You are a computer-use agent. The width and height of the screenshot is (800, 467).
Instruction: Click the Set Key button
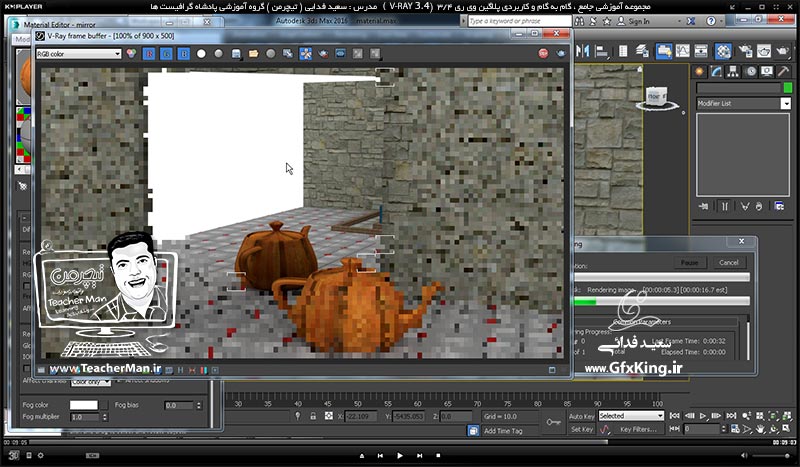pos(582,429)
